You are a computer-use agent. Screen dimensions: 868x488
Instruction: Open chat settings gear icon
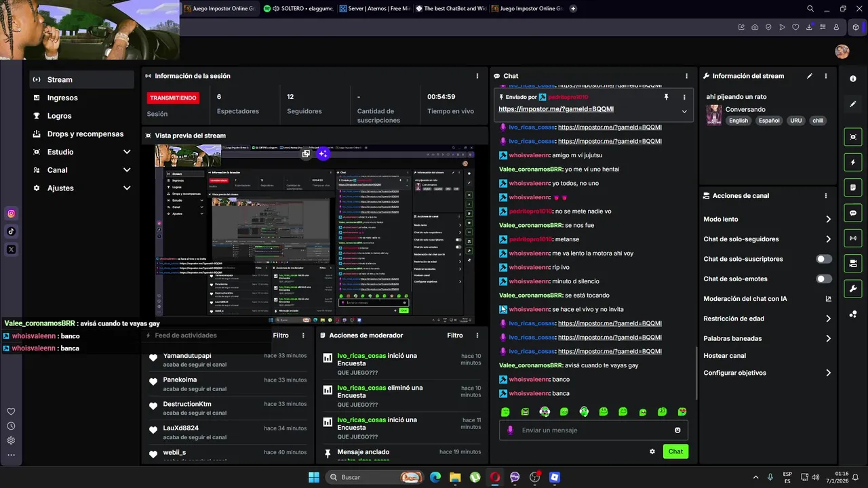(x=652, y=451)
